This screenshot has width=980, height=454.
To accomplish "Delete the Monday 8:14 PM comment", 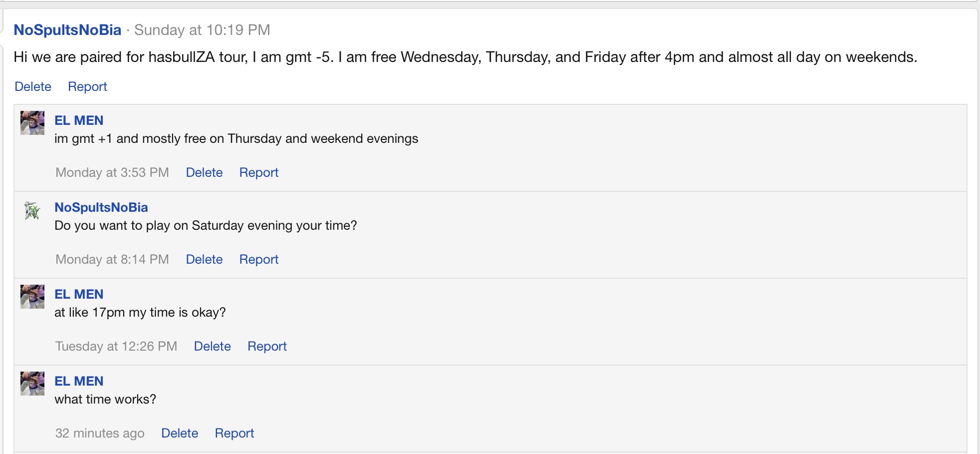I will pyautogui.click(x=204, y=259).
